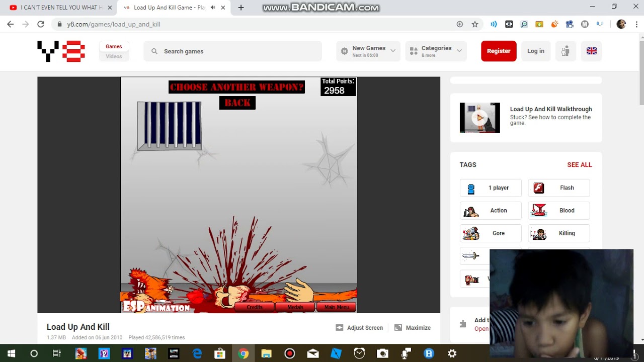The height and width of the screenshot is (362, 644).
Task: Click the Killing tag icon
Action: point(539,233)
